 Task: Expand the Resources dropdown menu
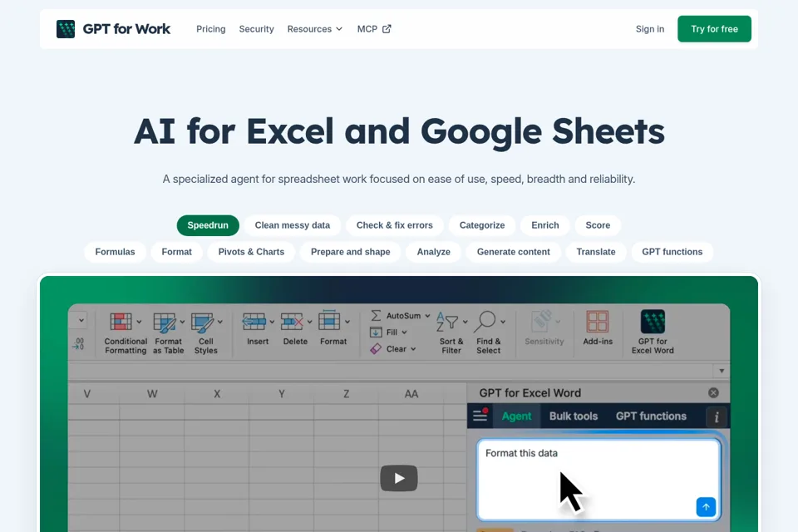pos(315,29)
